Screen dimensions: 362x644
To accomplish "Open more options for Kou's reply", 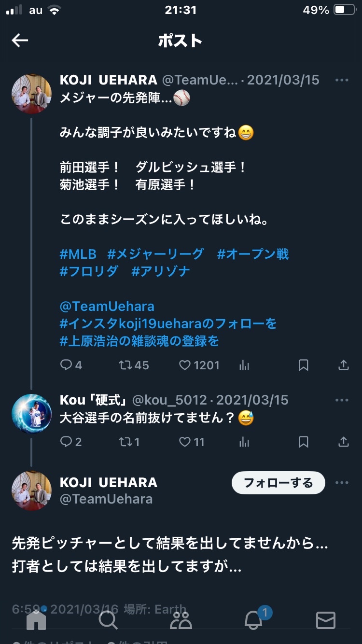I will 342,400.
